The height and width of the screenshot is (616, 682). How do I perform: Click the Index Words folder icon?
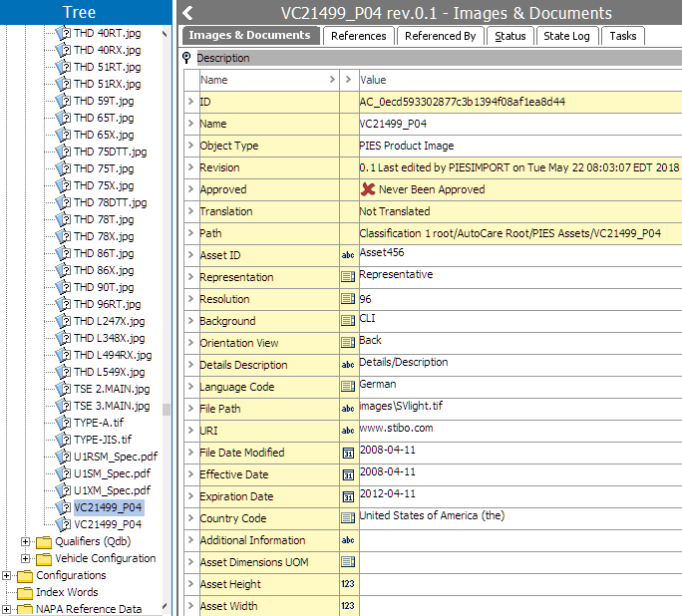25,592
